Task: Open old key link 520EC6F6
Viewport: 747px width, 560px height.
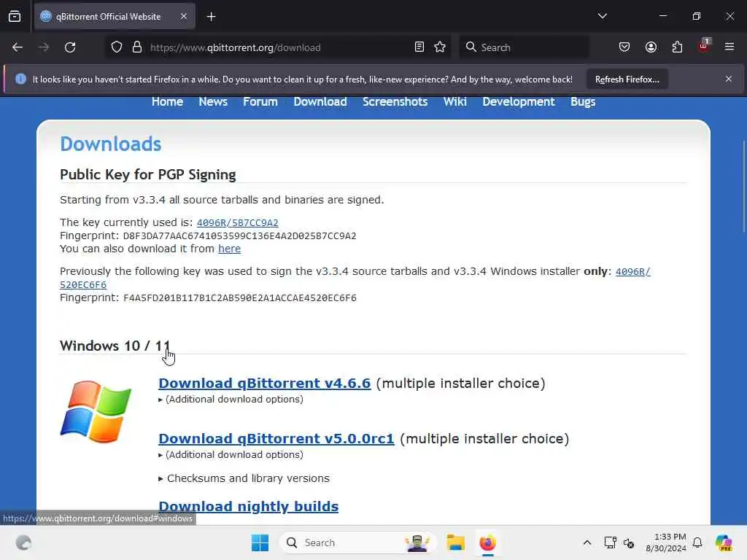Action: tap(83, 285)
